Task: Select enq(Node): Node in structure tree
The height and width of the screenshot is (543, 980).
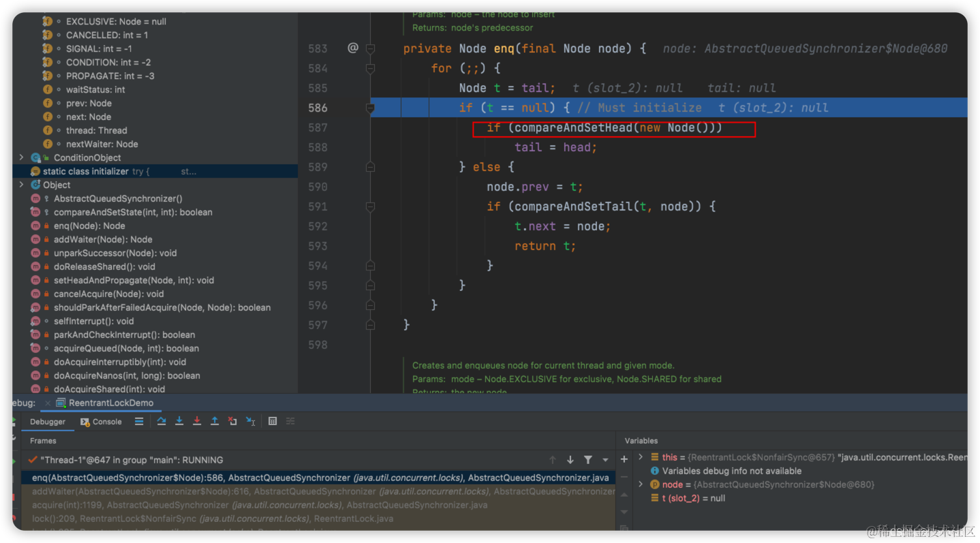Action: pos(89,226)
